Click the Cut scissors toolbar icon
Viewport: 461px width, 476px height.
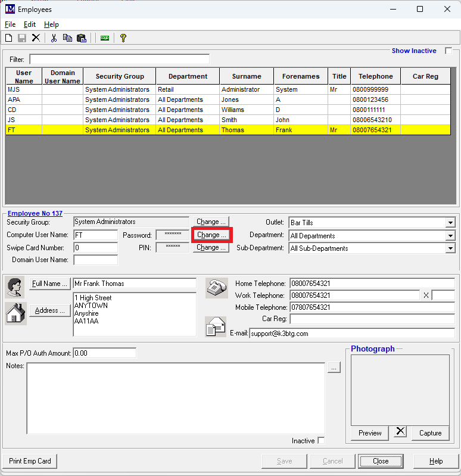pyautogui.click(x=54, y=38)
